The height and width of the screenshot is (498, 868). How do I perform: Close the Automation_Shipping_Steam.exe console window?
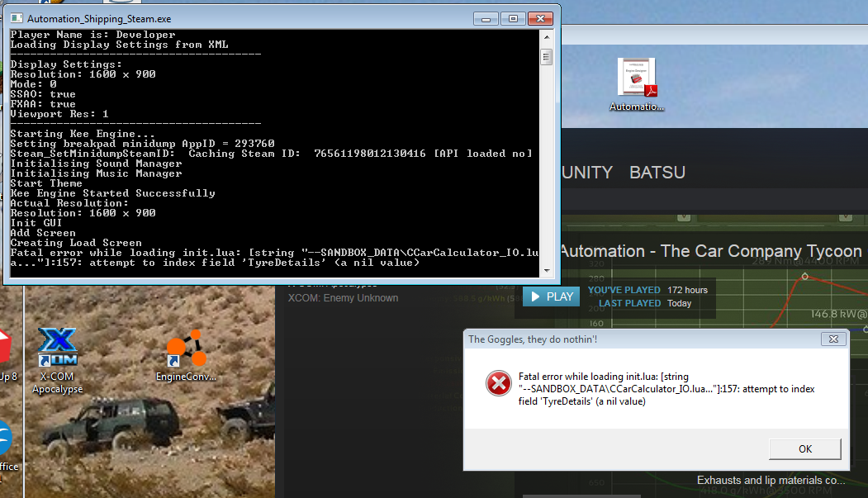(x=541, y=19)
